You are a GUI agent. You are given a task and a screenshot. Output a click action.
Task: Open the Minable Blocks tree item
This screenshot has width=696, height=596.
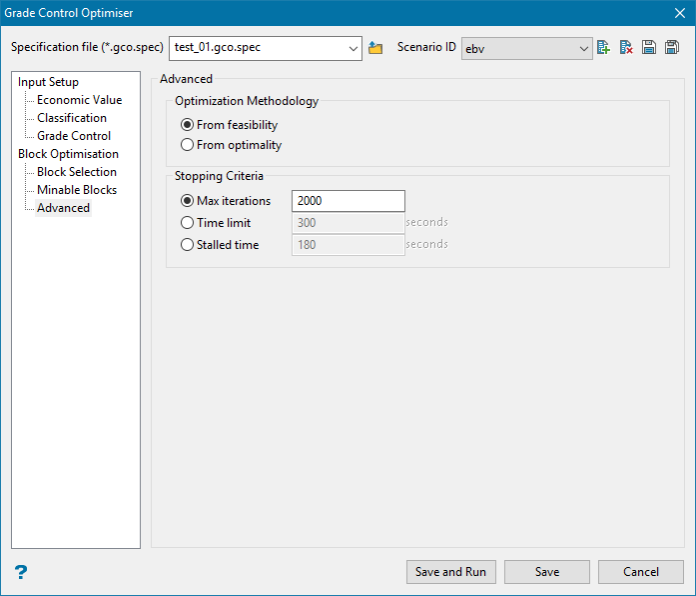(77, 190)
